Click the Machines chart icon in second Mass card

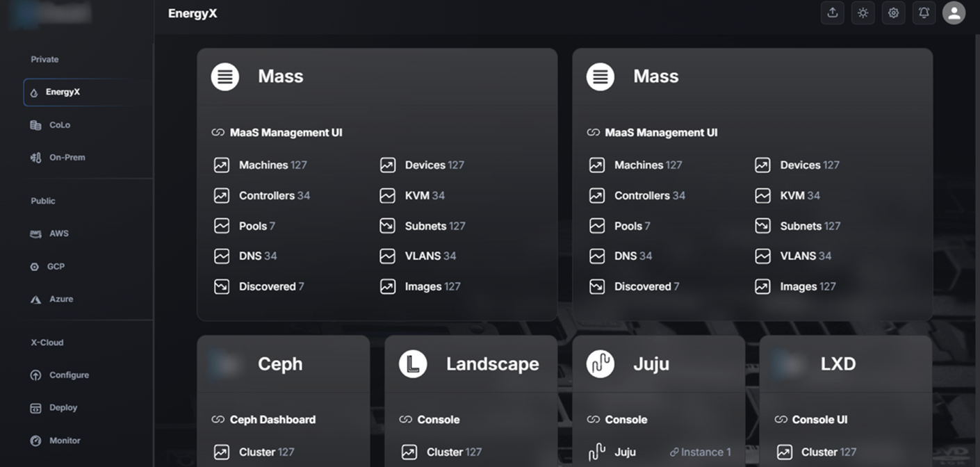click(x=597, y=165)
